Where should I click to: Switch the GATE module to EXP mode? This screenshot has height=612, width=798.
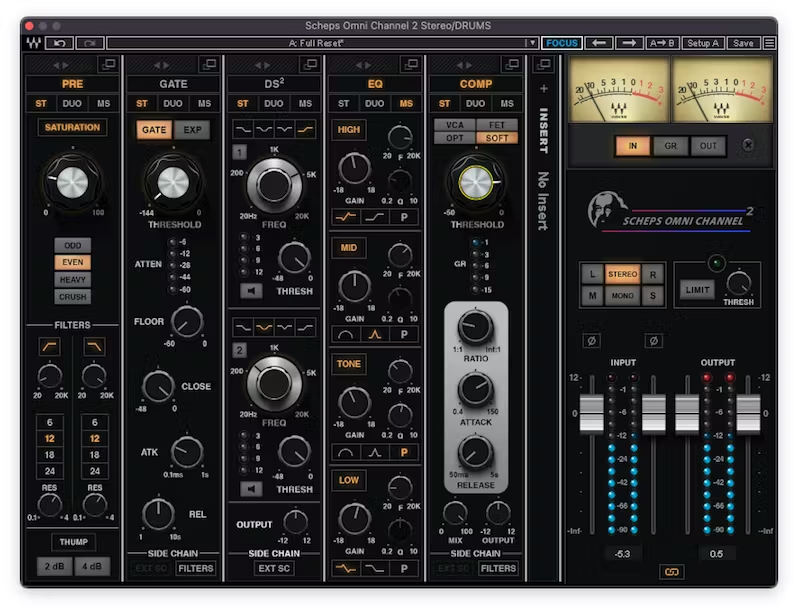click(192, 130)
